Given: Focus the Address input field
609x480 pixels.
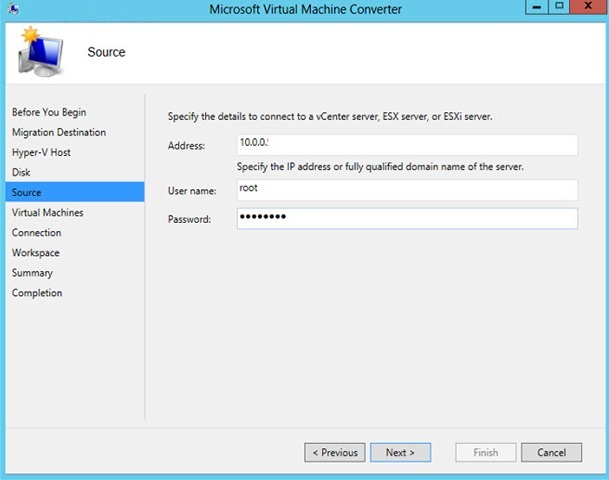Looking at the screenshot, I should click(407, 145).
